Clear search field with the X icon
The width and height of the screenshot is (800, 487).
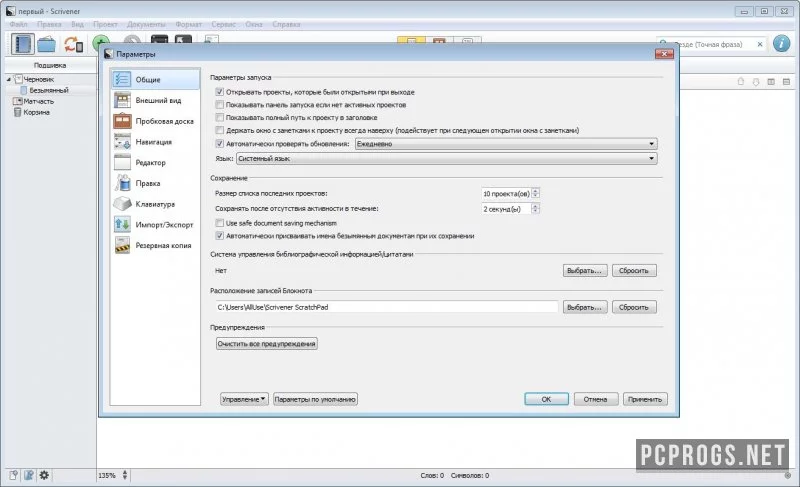760,44
